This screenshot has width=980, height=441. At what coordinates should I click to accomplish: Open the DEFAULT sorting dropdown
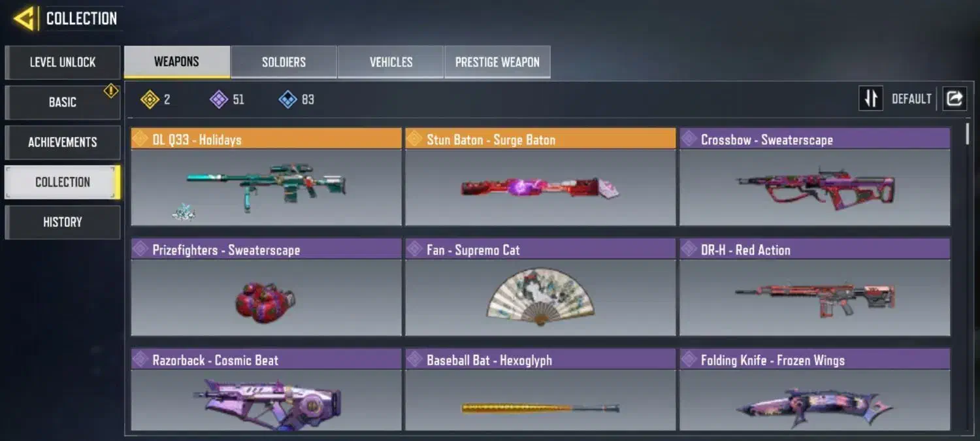(911, 99)
